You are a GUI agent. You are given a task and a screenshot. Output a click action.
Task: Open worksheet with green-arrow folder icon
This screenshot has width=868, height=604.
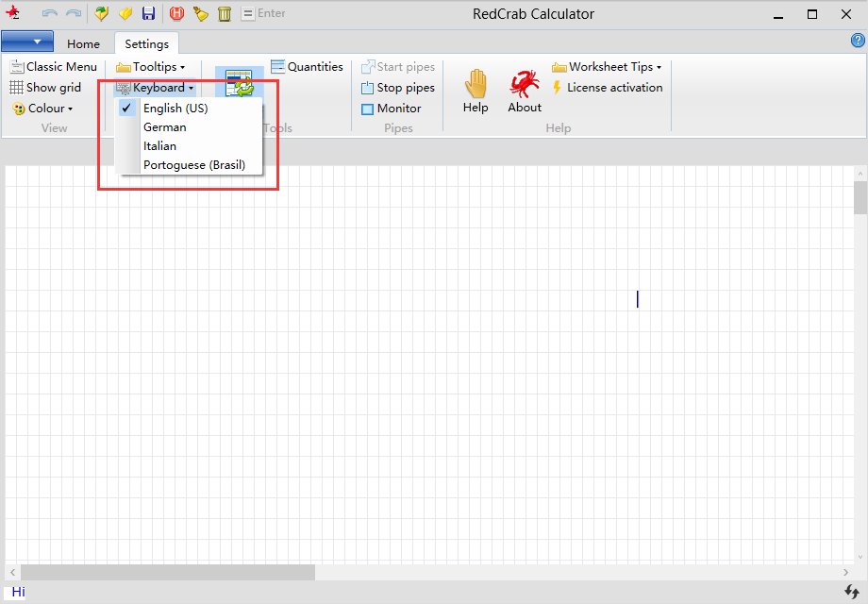coord(101,13)
